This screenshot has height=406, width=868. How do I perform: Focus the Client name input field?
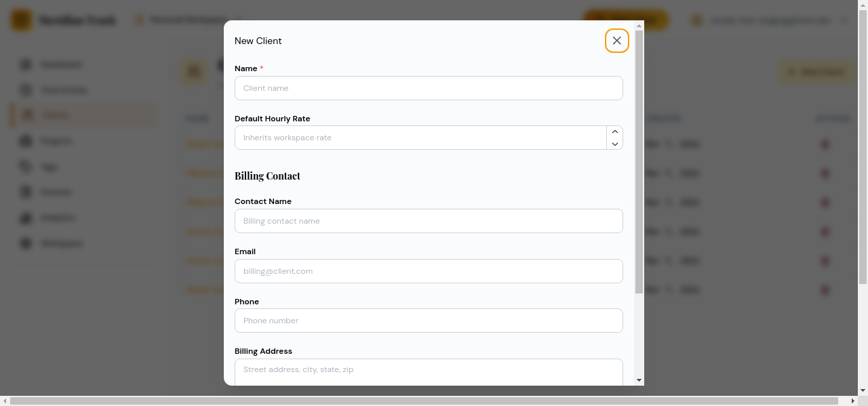[x=429, y=88]
